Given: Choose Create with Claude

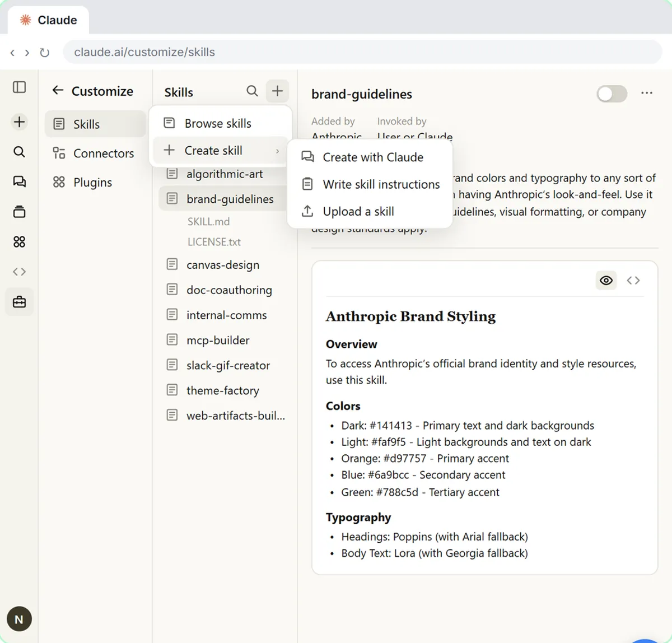Looking at the screenshot, I should click(x=370, y=157).
